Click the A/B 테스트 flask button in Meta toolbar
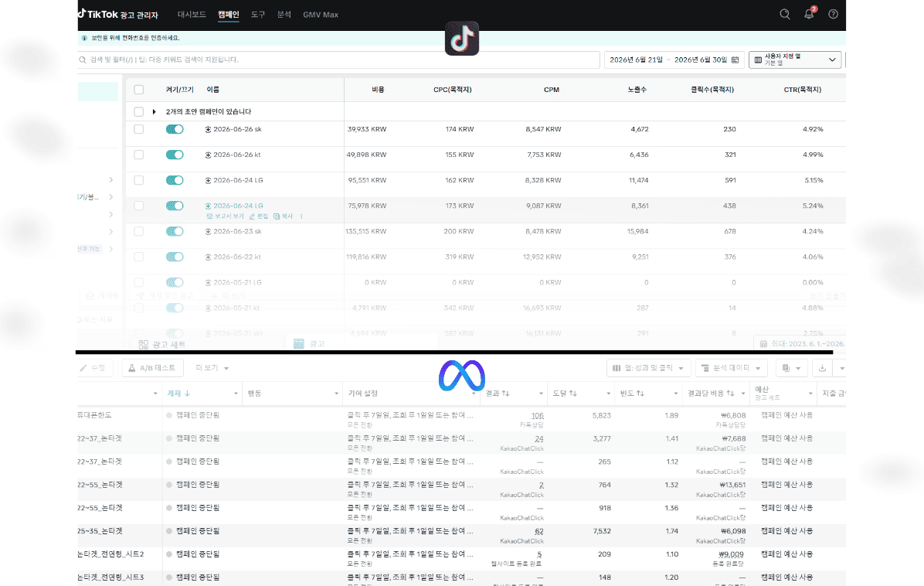The height and width of the screenshot is (586, 924). point(153,368)
